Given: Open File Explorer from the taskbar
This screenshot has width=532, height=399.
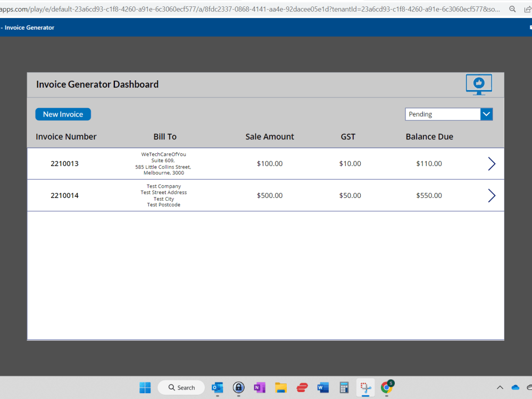Looking at the screenshot, I should 281,388.
